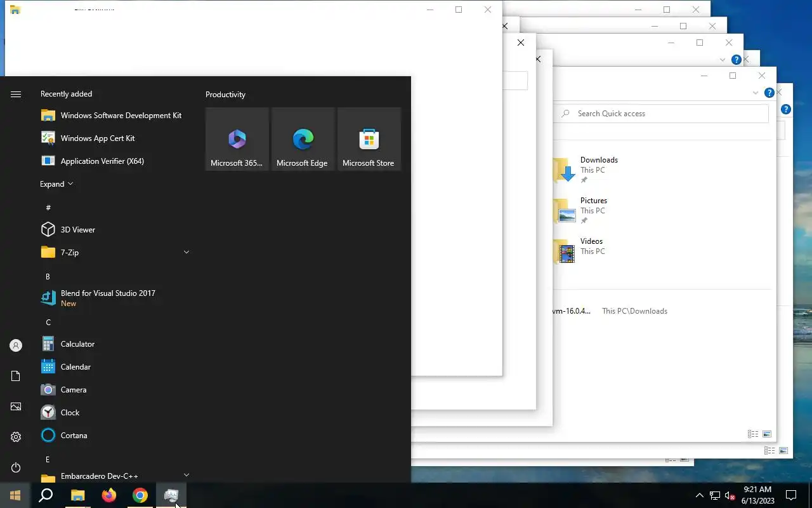Jump to # section header
The image size is (812, 508).
(x=48, y=208)
